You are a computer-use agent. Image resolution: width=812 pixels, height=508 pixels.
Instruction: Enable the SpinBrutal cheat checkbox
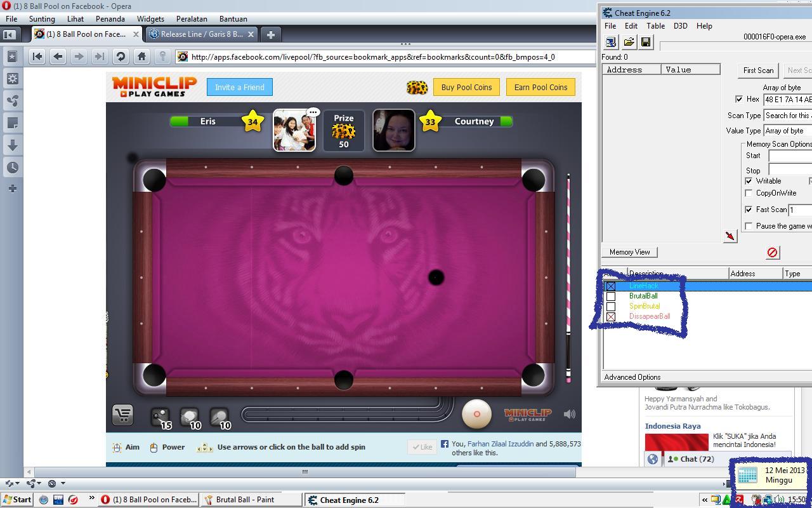(611, 307)
